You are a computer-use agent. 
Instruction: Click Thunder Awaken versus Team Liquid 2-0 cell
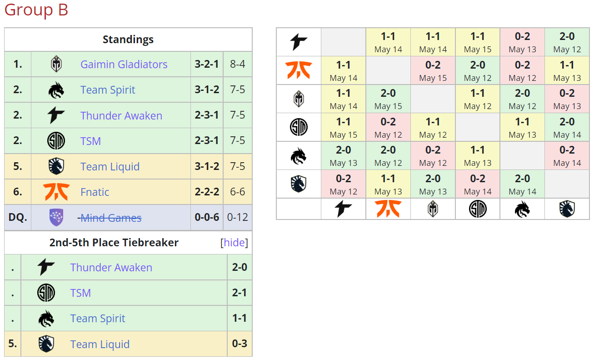[x=567, y=42]
